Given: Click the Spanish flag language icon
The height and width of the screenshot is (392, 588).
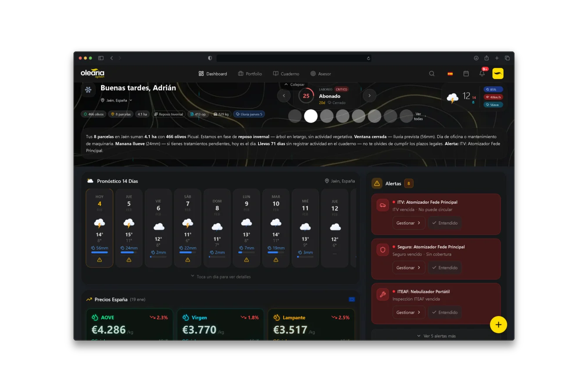Looking at the screenshot, I should [x=450, y=73].
